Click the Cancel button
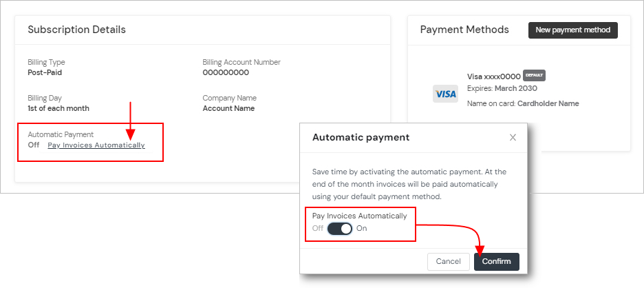644x288 pixels. 448,262
